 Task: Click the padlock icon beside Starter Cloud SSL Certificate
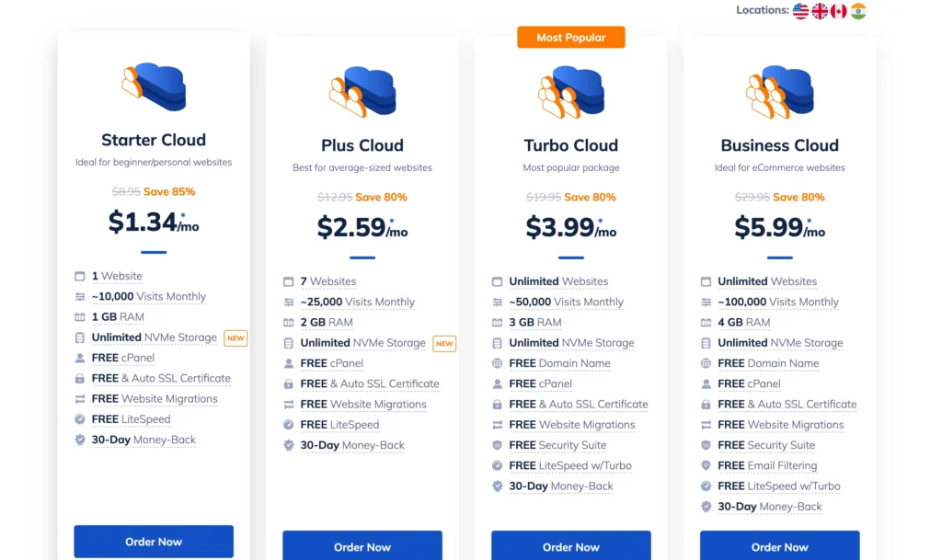pyautogui.click(x=78, y=378)
